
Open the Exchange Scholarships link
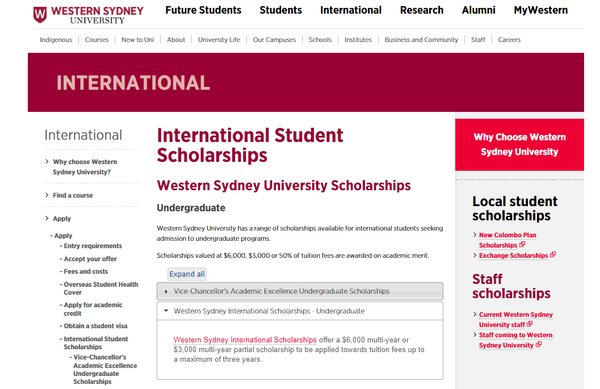coord(513,256)
